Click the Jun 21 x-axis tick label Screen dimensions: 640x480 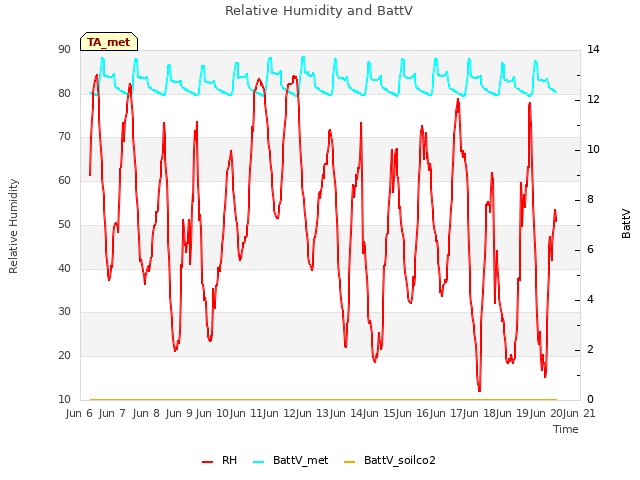pyautogui.click(x=580, y=413)
